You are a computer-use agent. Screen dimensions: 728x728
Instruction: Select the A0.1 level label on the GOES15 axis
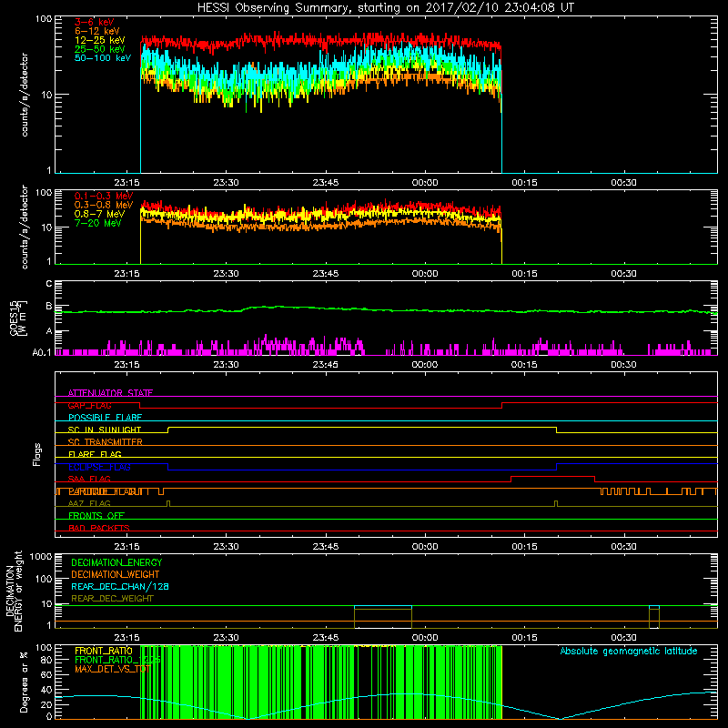click(42, 352)
